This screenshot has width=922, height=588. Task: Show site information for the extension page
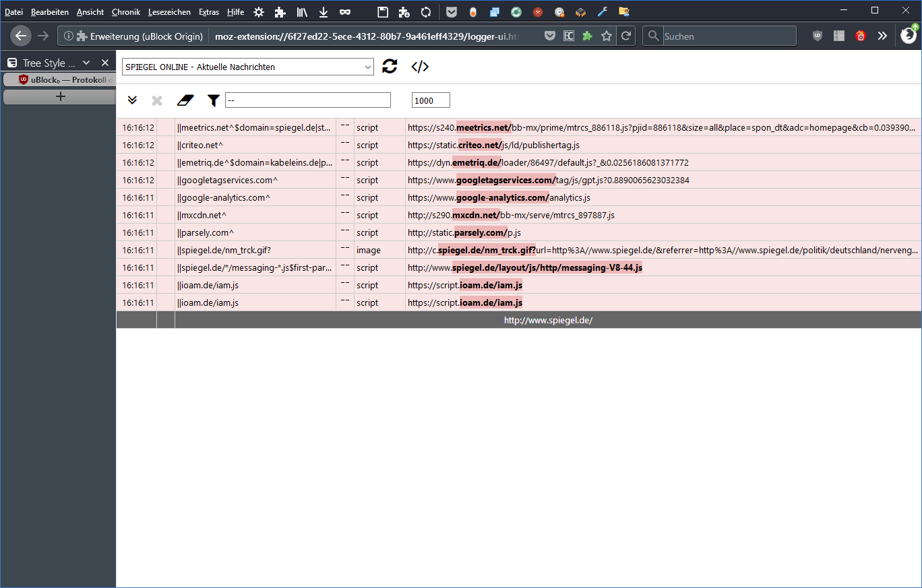[x=69, y=36]
